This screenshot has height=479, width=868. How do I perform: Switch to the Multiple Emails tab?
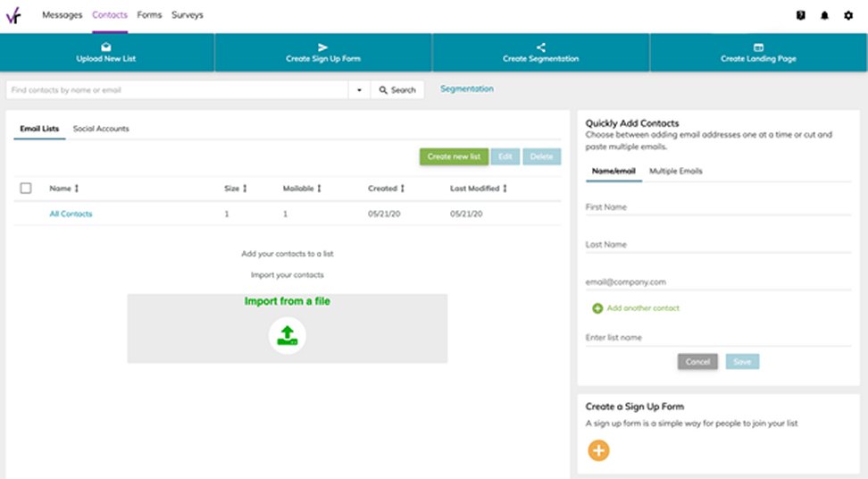pyautogui.click(x=675, y=171)
